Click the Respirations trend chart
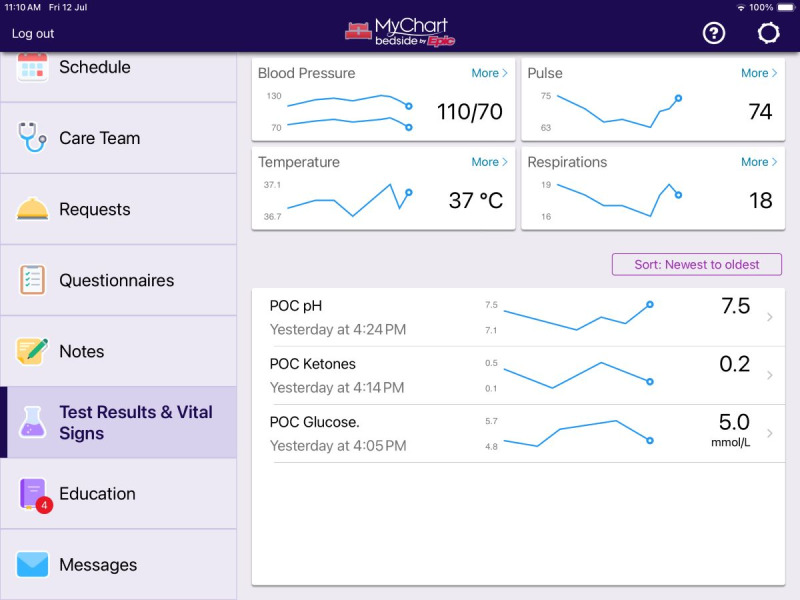This screenshot has height=600, width=800. point(619,200)
